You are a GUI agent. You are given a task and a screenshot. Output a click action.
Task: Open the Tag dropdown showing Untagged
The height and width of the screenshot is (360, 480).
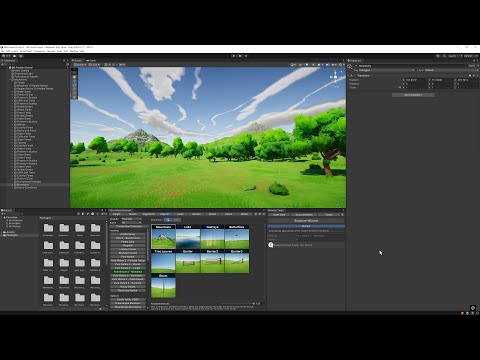387,70
